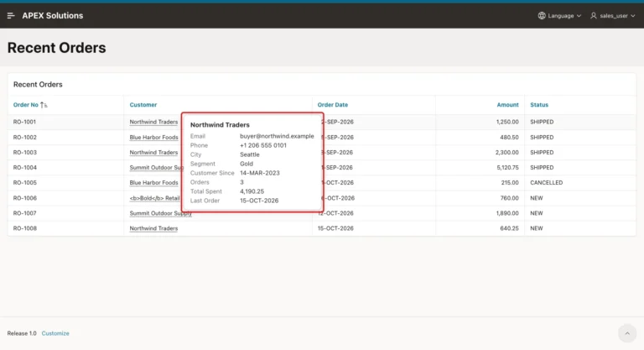Click the amount 2,300.00
The image size is (644, 350).
tap(506, 152)
